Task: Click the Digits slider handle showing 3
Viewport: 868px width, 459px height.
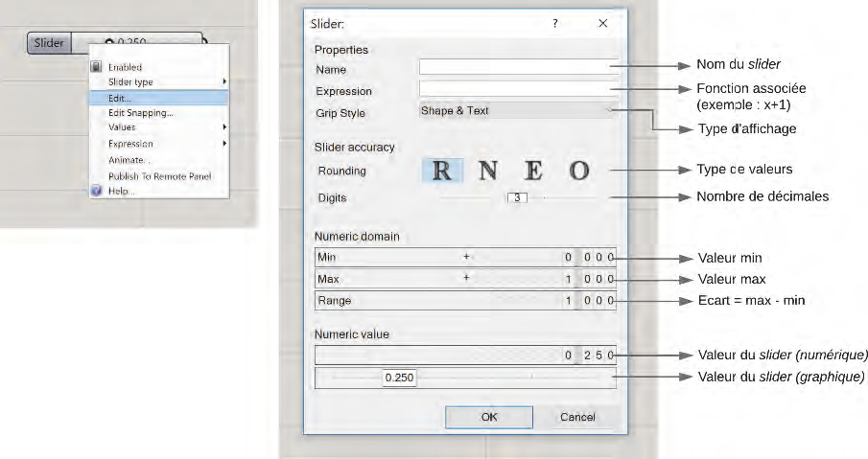Action: (x=517, y=198)
